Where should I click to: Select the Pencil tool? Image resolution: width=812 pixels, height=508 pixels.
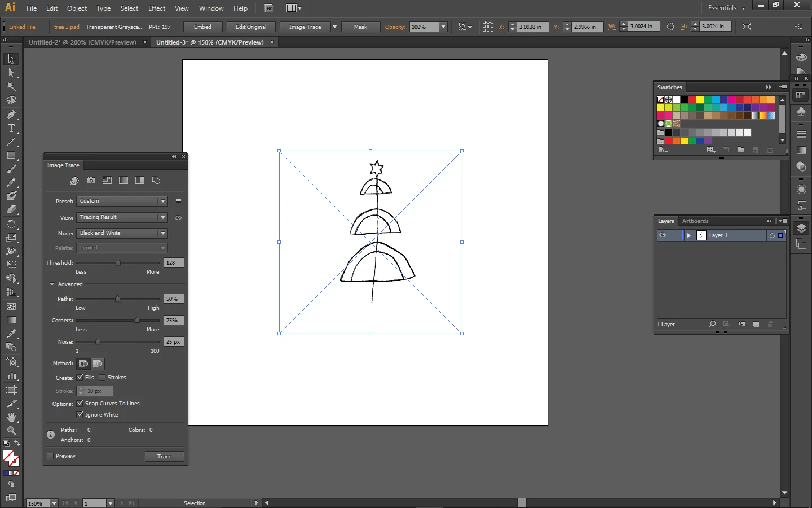[x=11, y=183]
